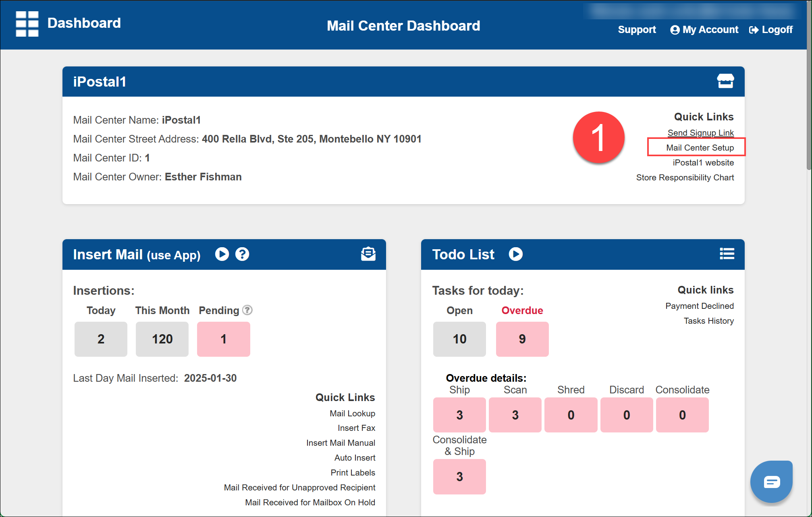Click the mail envelope icon in Insert Mail header
The width and height of the screenshot is (812, 517).
(x=368, y=254)
